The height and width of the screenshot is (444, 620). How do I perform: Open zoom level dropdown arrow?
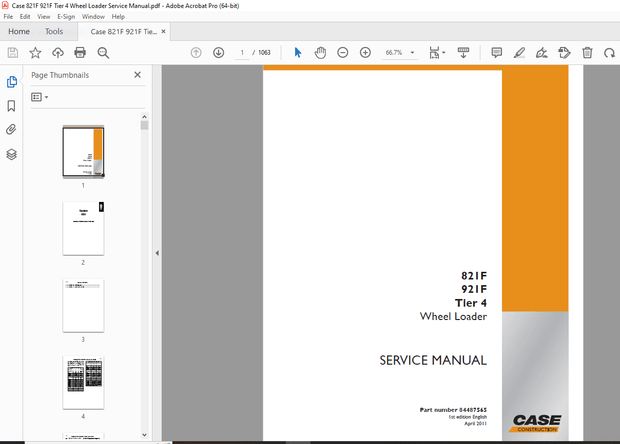pyautogui.click(x=412, y=53)
